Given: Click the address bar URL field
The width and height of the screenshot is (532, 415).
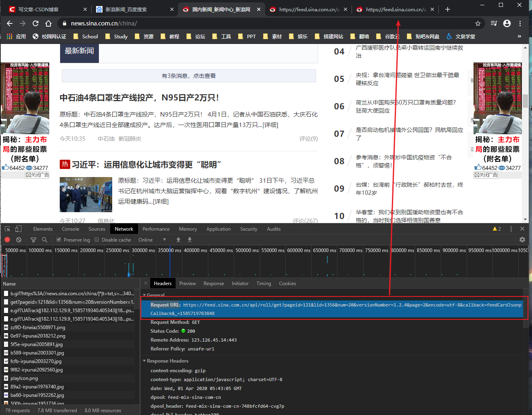Looking at the screenshot, I should click(x=266, y=23).
